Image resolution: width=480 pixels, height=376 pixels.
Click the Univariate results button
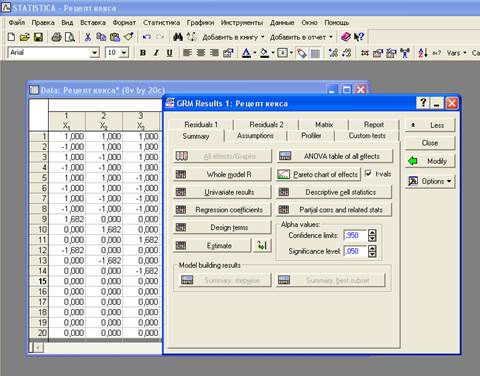coord(222,192)
